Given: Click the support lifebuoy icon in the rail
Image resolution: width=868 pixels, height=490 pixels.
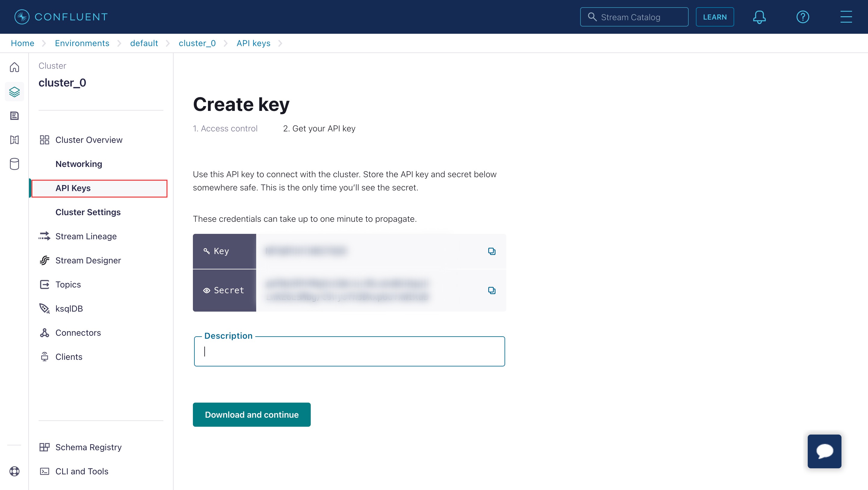Looking at the screenshot, I should point(14,471).
